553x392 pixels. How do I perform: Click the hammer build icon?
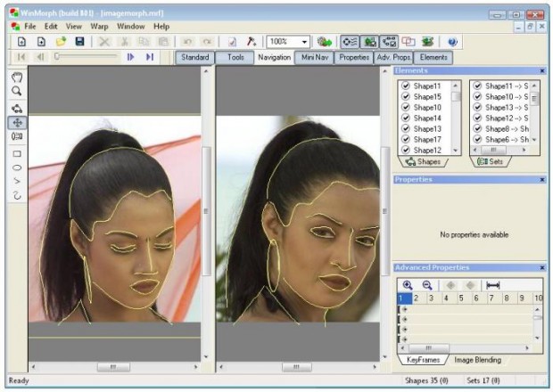pos(252,42)
